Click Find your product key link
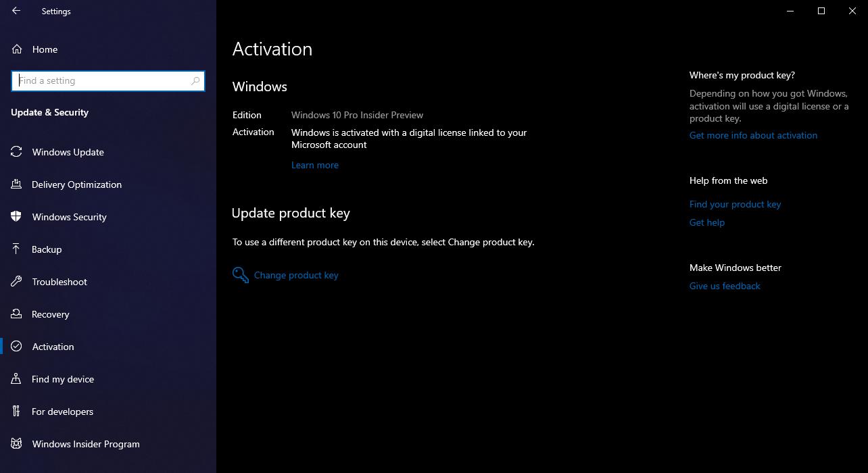 [x=735, y=204]
